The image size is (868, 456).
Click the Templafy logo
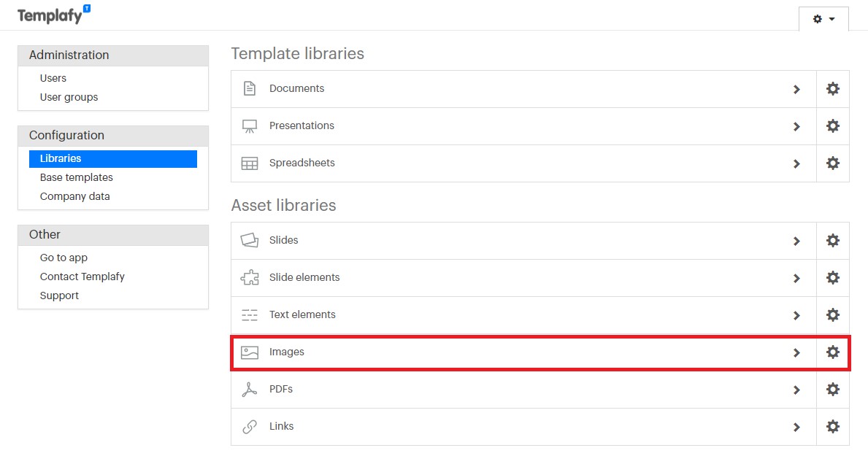coord(51,13)
